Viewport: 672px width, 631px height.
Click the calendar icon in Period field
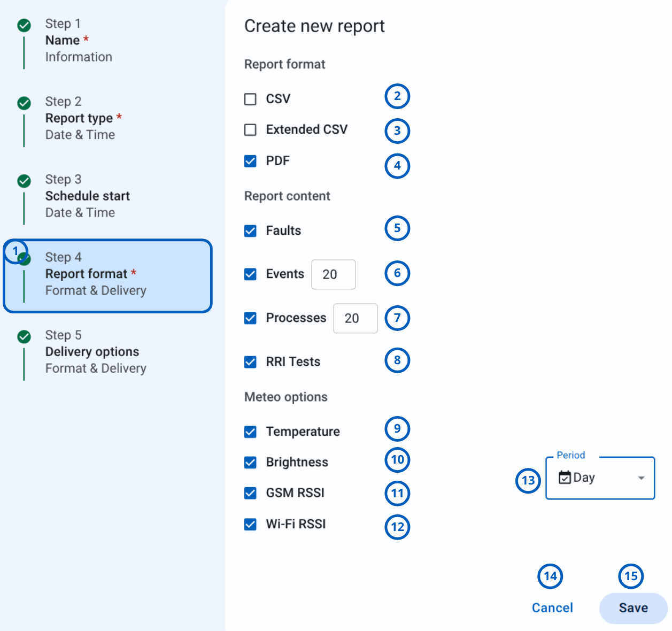pyautogui.click(x=565, y=477)
